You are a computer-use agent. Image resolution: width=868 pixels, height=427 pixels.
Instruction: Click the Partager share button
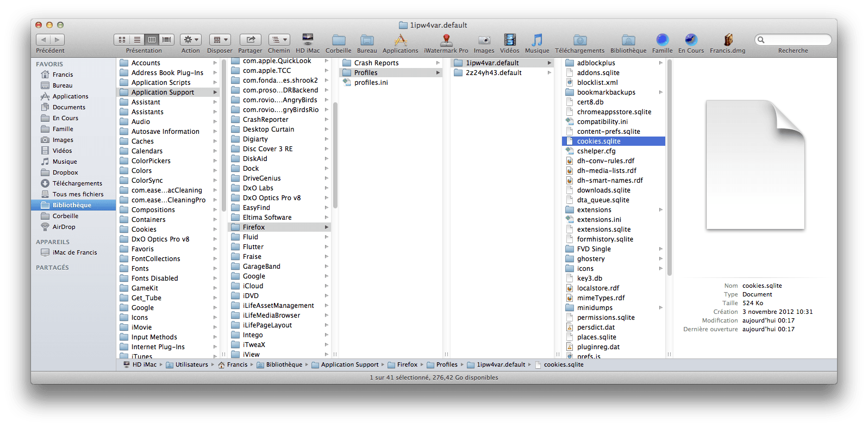click(x=251, y=40)
